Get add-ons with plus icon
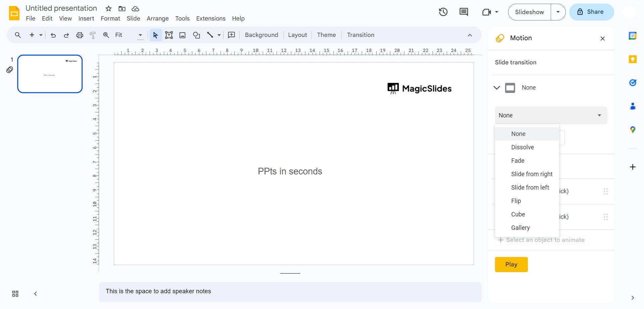The width and height of the screenshot is (644, 309). (x=633, y=167)
